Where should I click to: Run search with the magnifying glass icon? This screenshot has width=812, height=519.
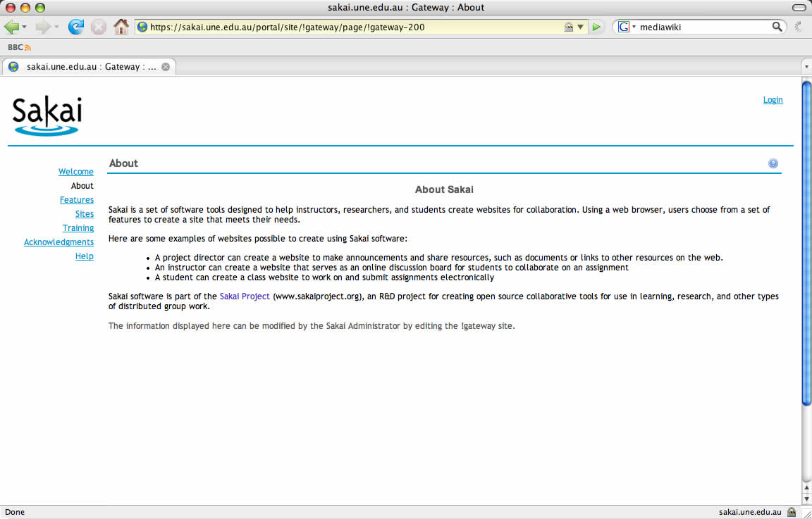click(x=777, y=26)
